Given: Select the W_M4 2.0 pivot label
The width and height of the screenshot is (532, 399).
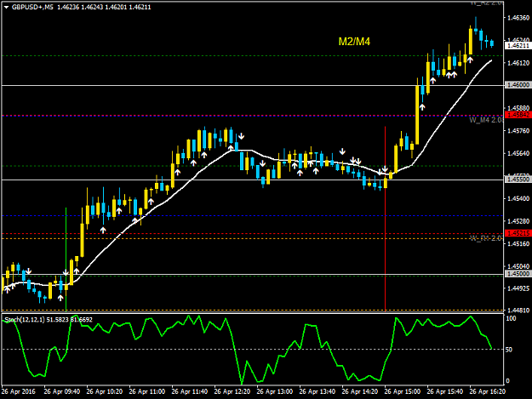Looking at the screenshot, I should coord(485,120).
